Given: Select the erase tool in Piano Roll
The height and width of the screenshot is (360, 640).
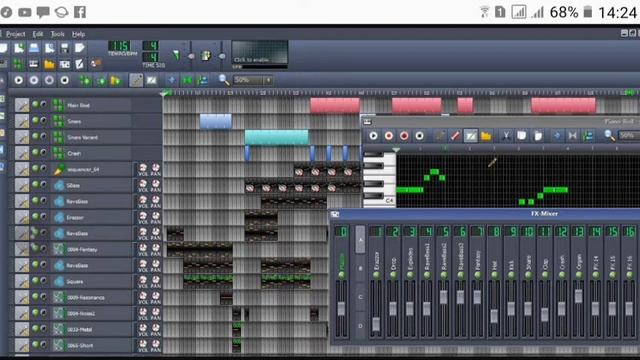Looking at the screenshot, I should pos(455,136).
